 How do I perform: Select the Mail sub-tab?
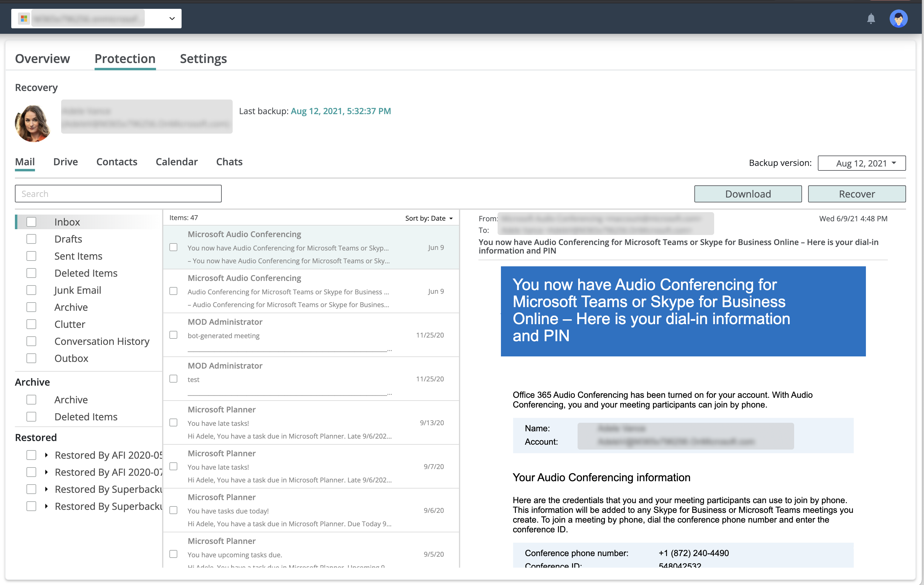pos(25,162)
